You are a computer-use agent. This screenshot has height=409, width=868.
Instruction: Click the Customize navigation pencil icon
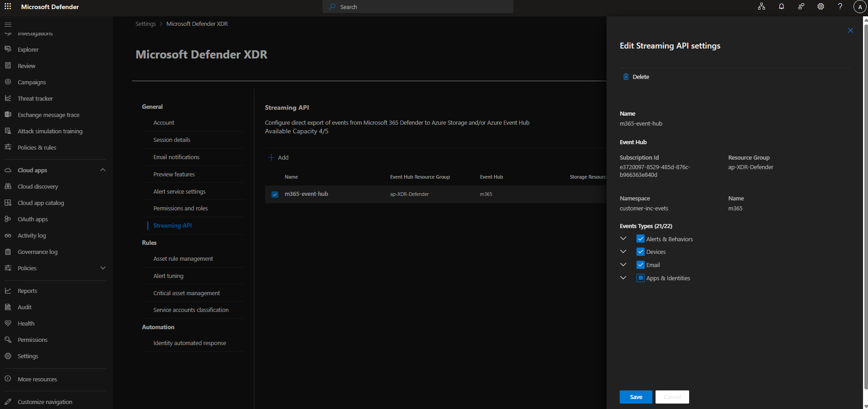coord(8,402)
